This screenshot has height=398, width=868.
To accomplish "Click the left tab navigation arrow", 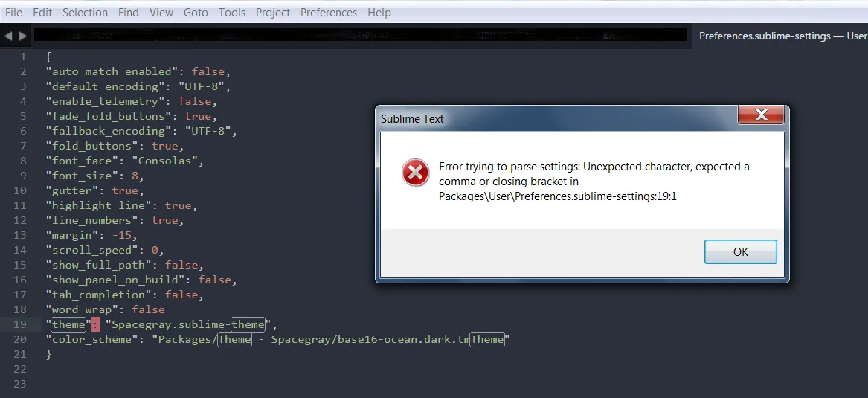I will pos(7,36).
